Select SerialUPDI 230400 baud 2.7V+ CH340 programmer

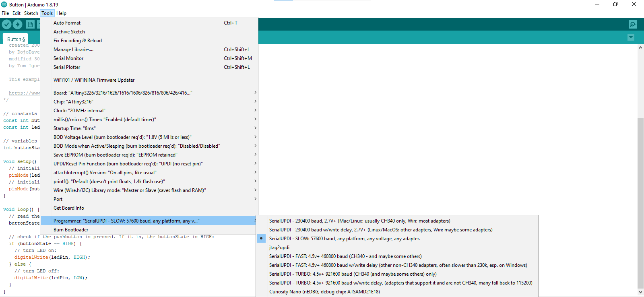coord(397,221)
